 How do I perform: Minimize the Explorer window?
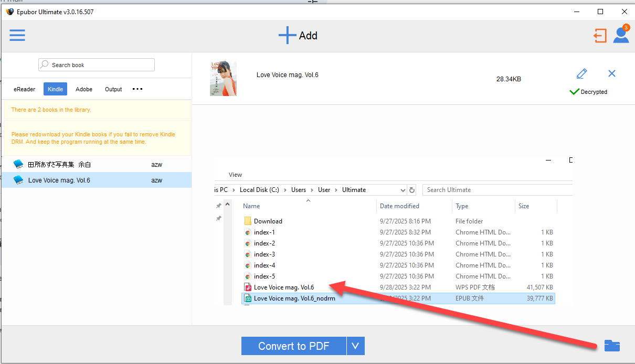548,160
